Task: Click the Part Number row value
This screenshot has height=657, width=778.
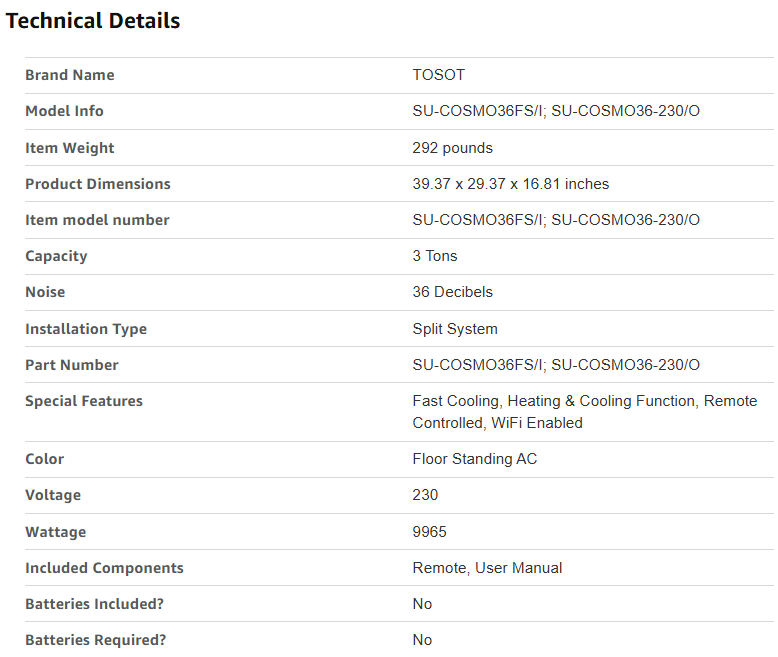Action: [556, 365]
